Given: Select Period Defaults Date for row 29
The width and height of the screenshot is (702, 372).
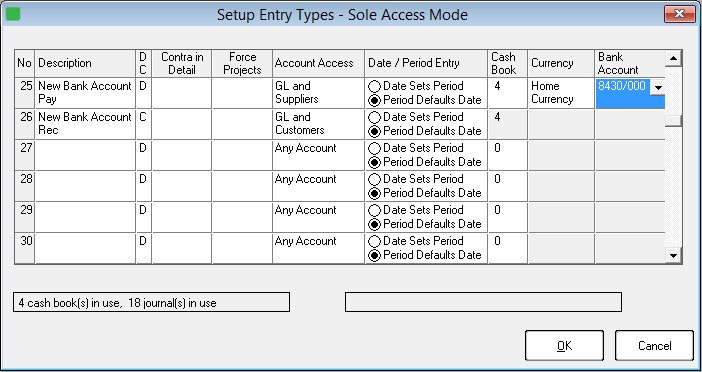Looking at the screenshot, I should [x=374, y=224].
